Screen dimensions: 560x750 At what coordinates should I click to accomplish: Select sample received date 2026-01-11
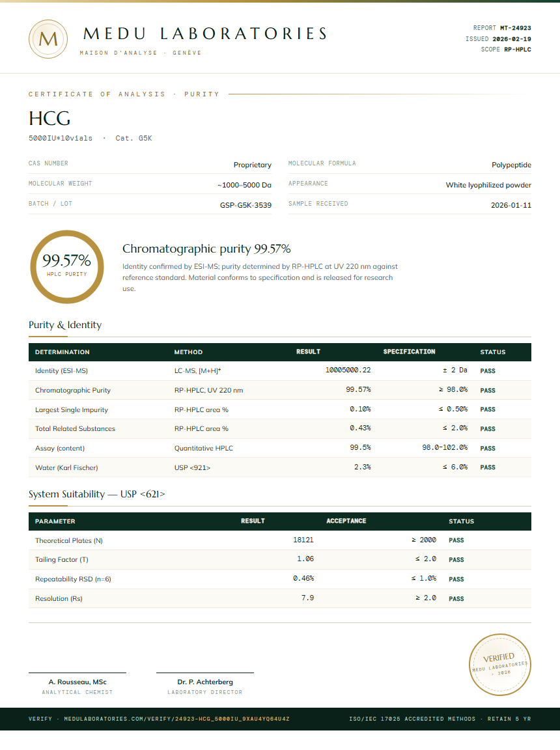pyautogui.click(x=511, y=205)
